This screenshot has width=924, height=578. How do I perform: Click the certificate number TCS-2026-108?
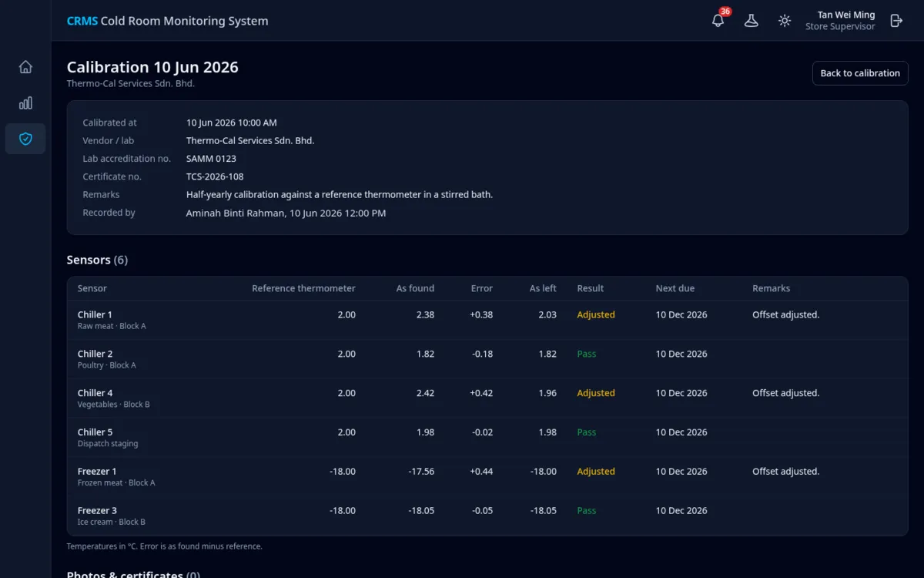click(215, 176)
